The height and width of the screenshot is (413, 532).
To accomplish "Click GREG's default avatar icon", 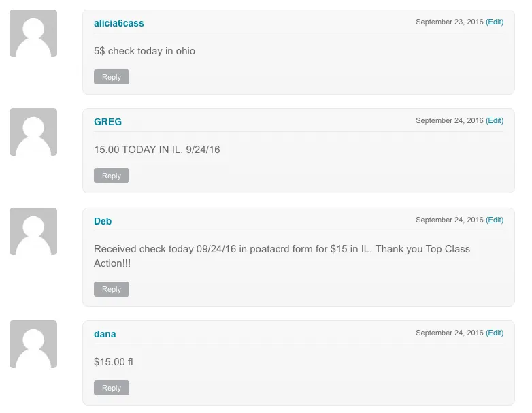I will pos(33,132).
